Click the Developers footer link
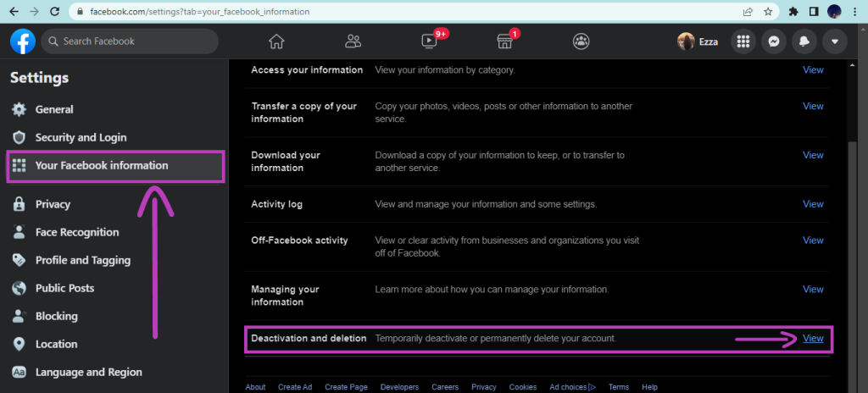 tap(400, 387)
